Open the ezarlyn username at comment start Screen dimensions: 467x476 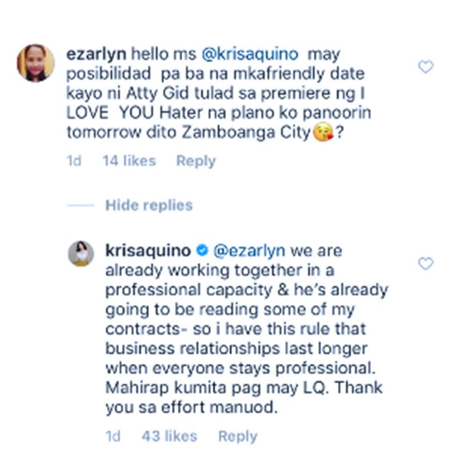tap(96, 54)
